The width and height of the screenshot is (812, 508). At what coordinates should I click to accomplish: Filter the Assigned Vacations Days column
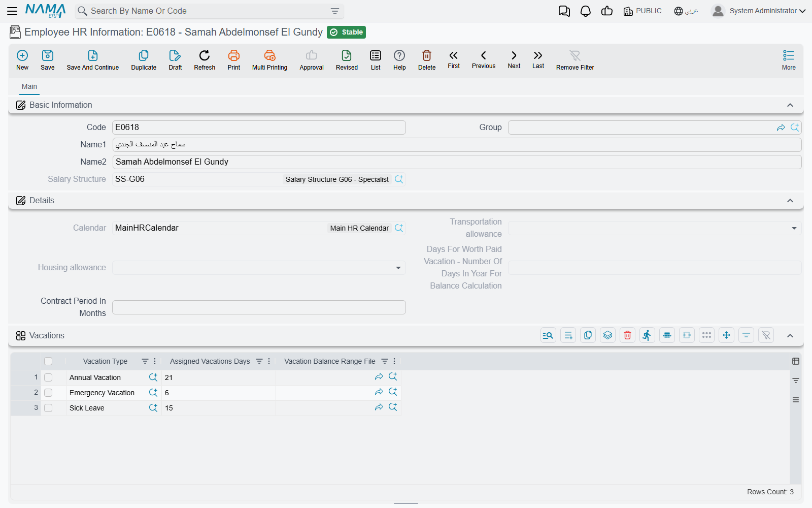(x=259, y=361)
